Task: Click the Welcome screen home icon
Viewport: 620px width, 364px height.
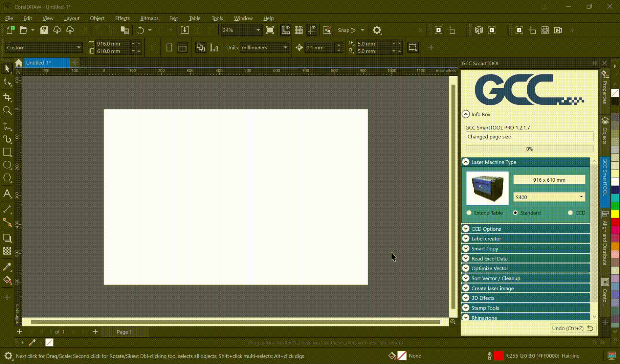Action: (x=19, y=63)
